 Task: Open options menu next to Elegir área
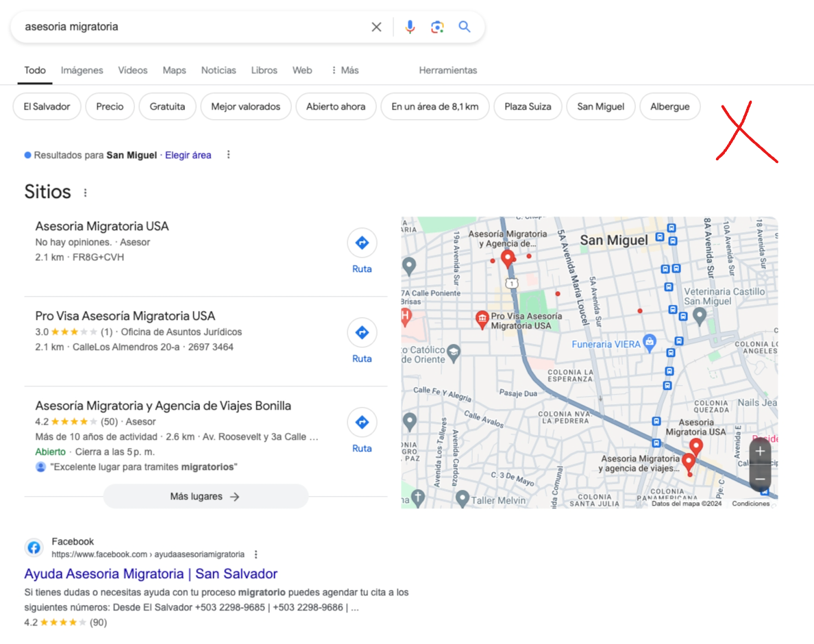coord(228,155)
